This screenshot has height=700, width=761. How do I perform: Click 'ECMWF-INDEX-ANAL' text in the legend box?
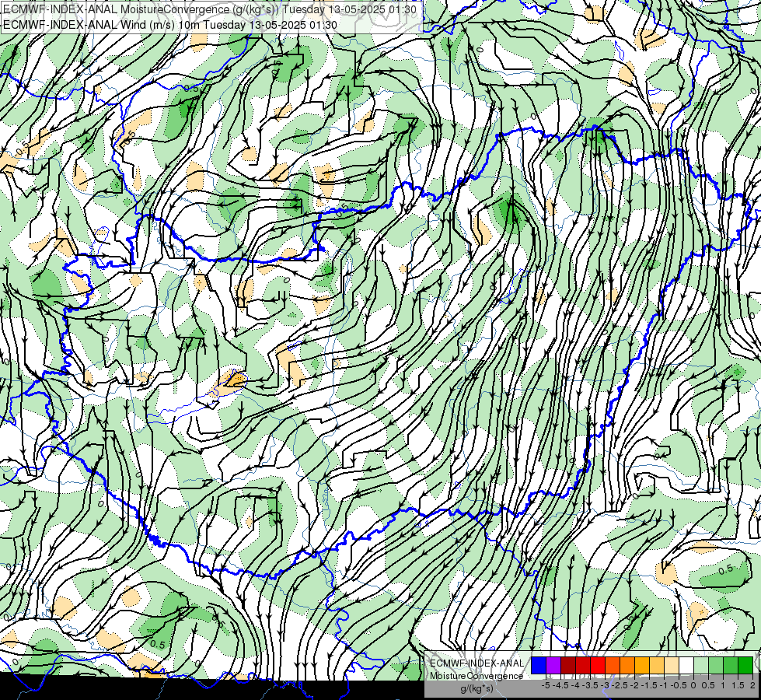[476, 663]
